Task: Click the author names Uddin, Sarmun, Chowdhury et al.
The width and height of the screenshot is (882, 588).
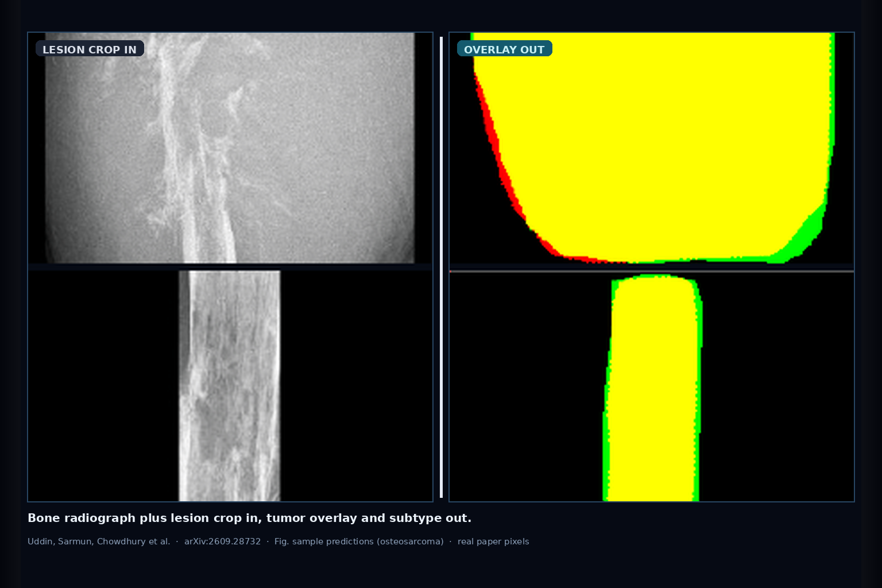Action: click(x=99, y=541)
